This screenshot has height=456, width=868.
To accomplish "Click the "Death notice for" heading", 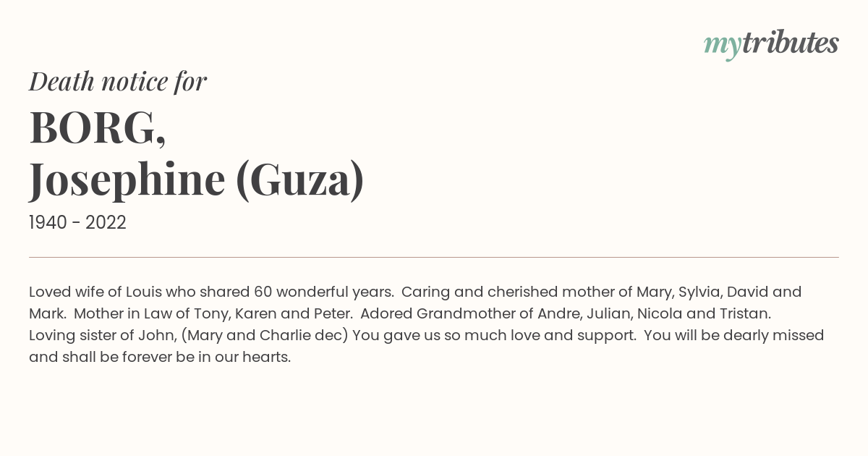I will 118,82.
